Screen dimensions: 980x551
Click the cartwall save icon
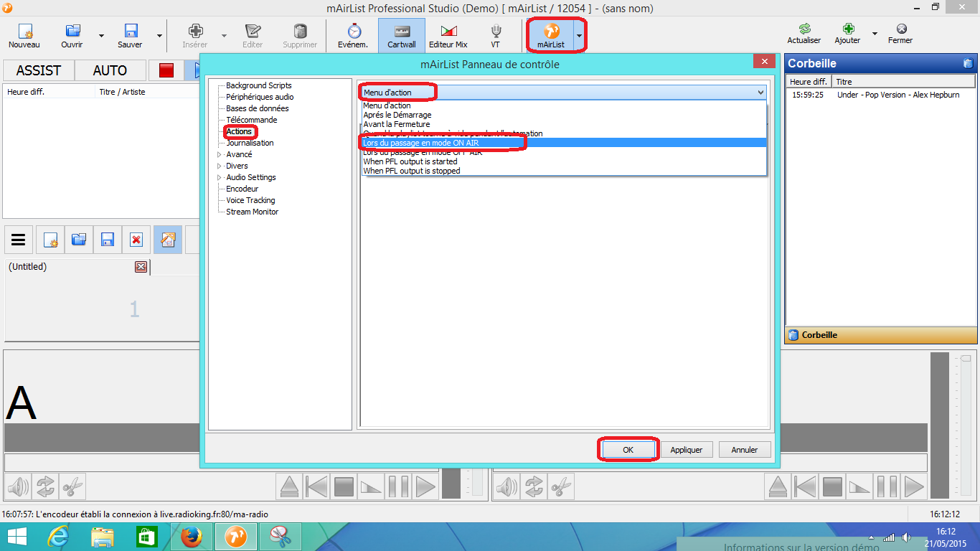pos(108,240)
